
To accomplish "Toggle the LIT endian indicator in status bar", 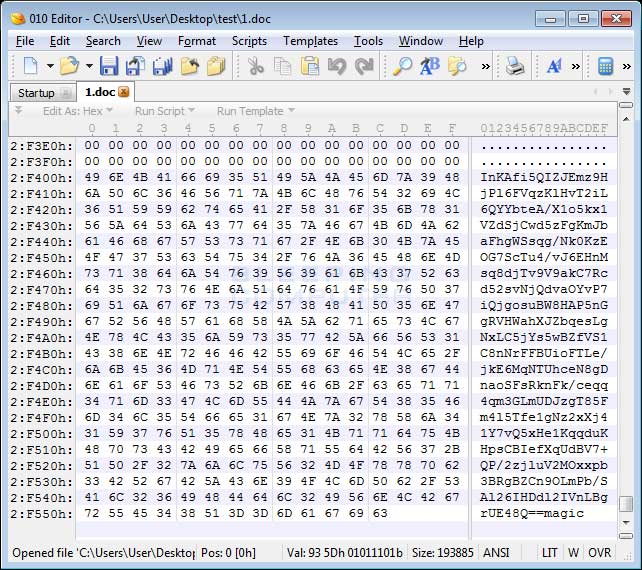I will pyautogui.click(x=549, y=553).
